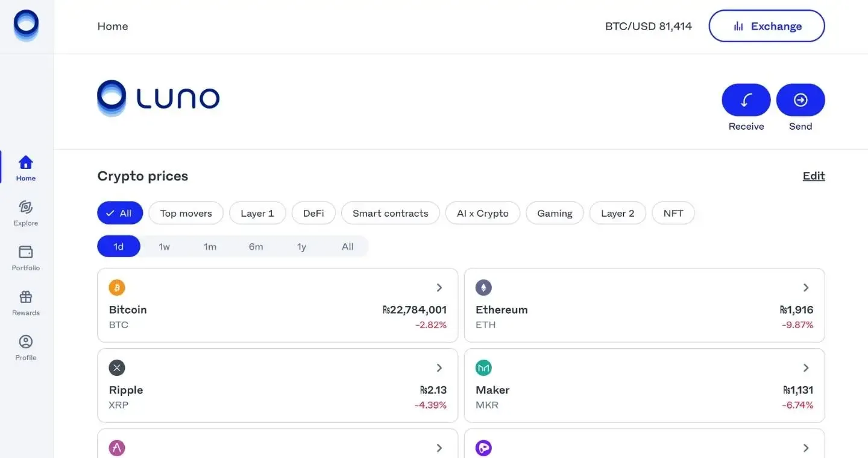
Task: Expand the Ethereum card chevron
Action: pos(806,288)
